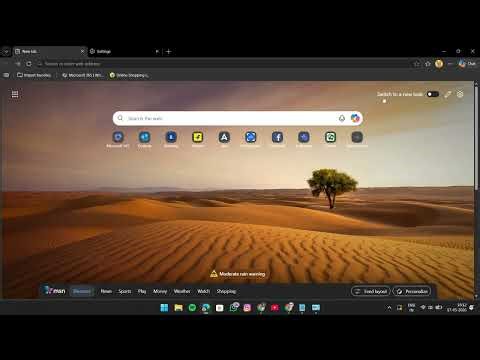Open WhatsApp from the taskbar
This screenshot has width=480, height=360.
click(234, 308)
